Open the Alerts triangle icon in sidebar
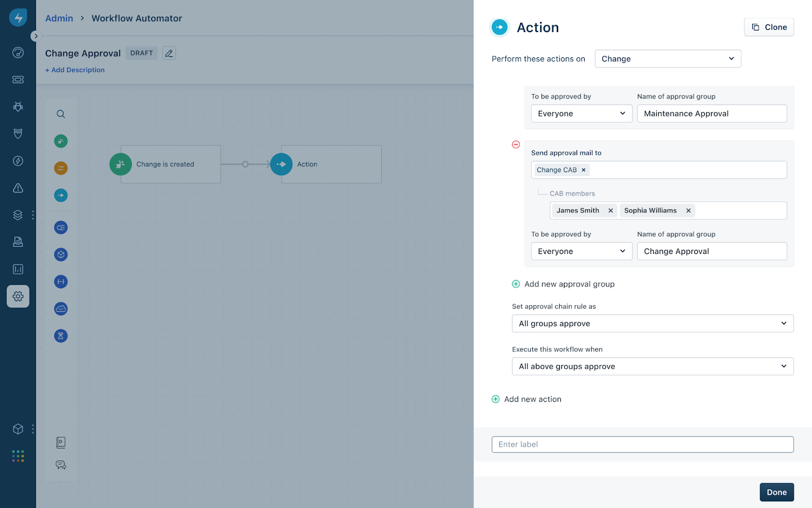Image resolution: width=812 pixels, height=508 pixels. (x=18, y=188)
